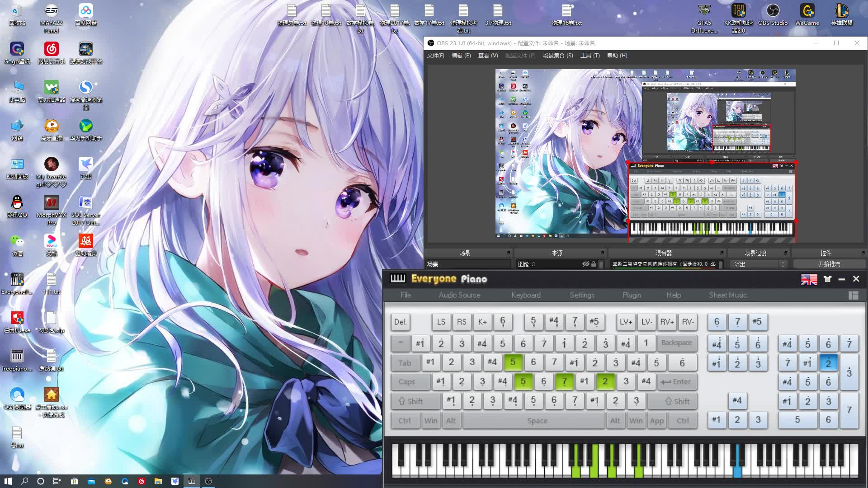
Task: Open the 淡出 scene transition dropdown
Action: pyautogui.click(x=759, y=264)
